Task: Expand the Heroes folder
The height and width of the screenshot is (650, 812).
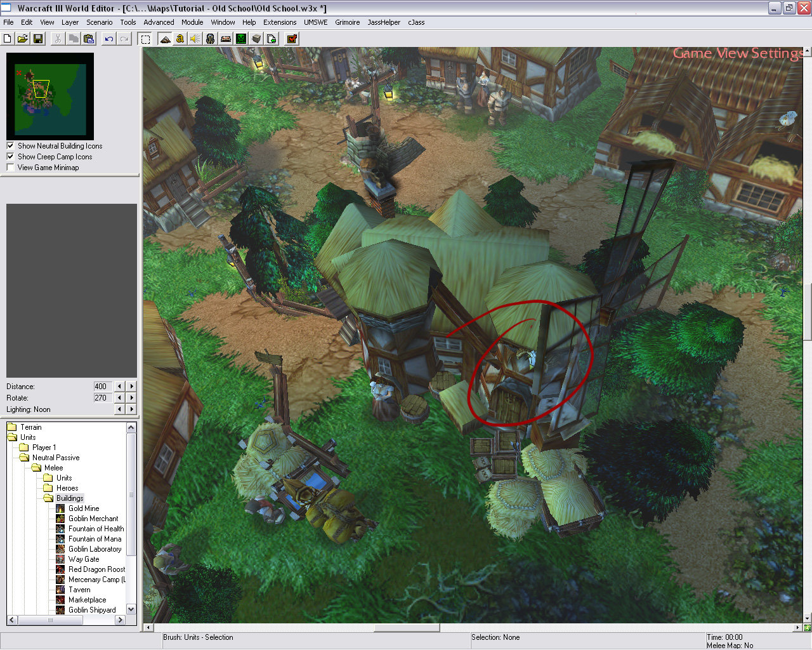Action: [49, 488]
